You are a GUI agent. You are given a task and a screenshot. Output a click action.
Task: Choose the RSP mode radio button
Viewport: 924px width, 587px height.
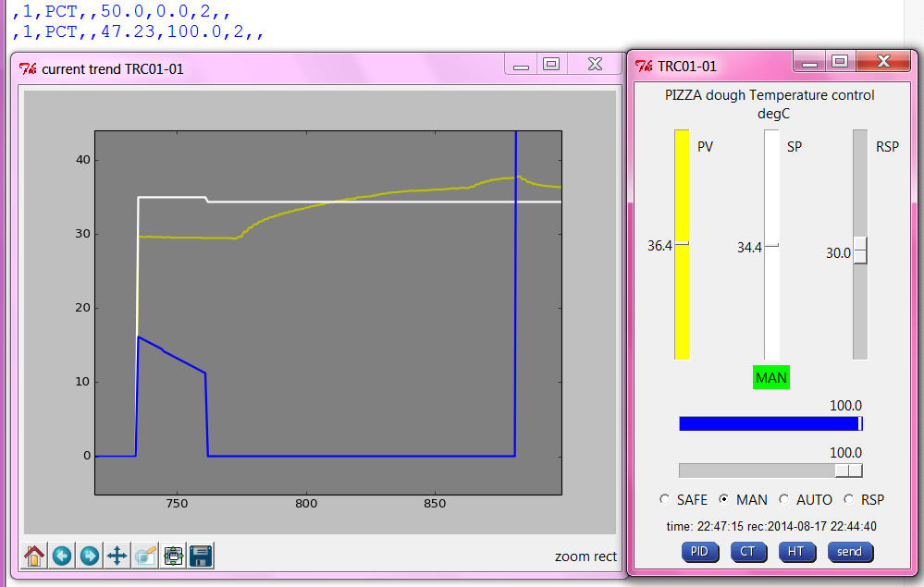click(849, 500)
